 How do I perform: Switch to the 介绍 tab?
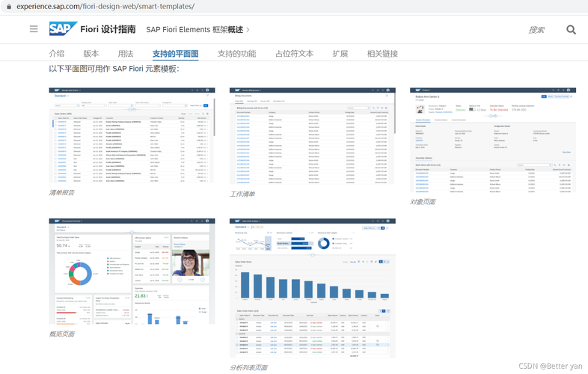point(57,54)
